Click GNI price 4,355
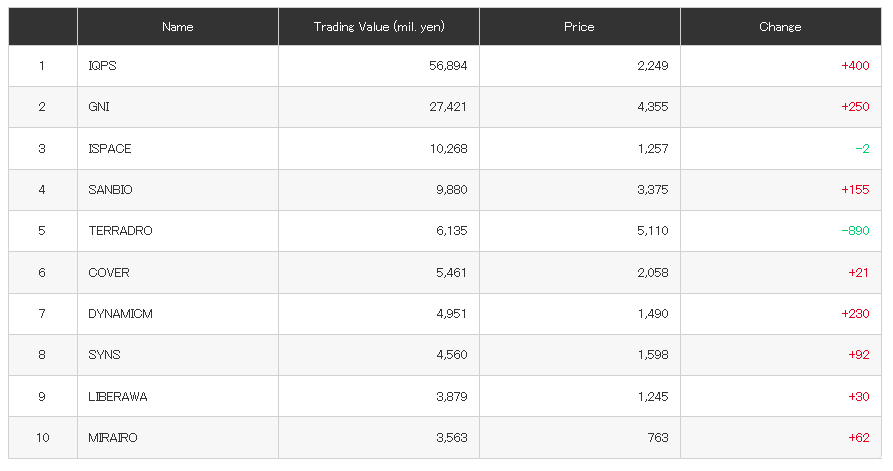 pos(653,107)
